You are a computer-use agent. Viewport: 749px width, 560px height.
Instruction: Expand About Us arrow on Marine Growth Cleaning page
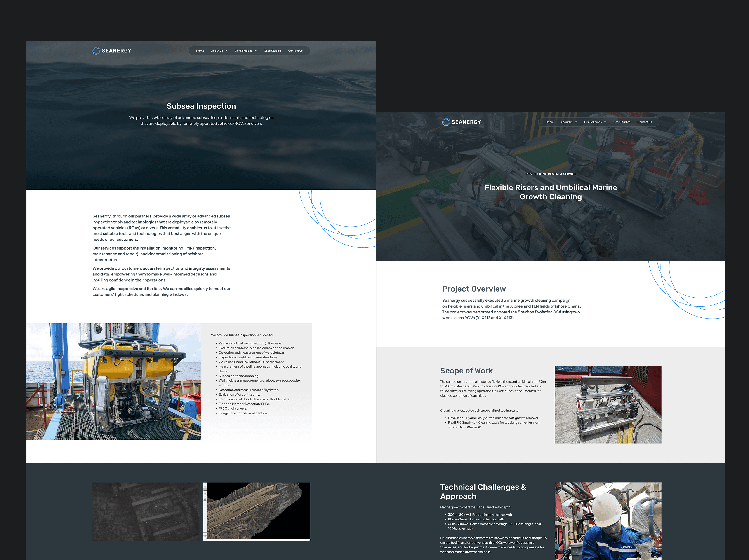tap(576, 122)
